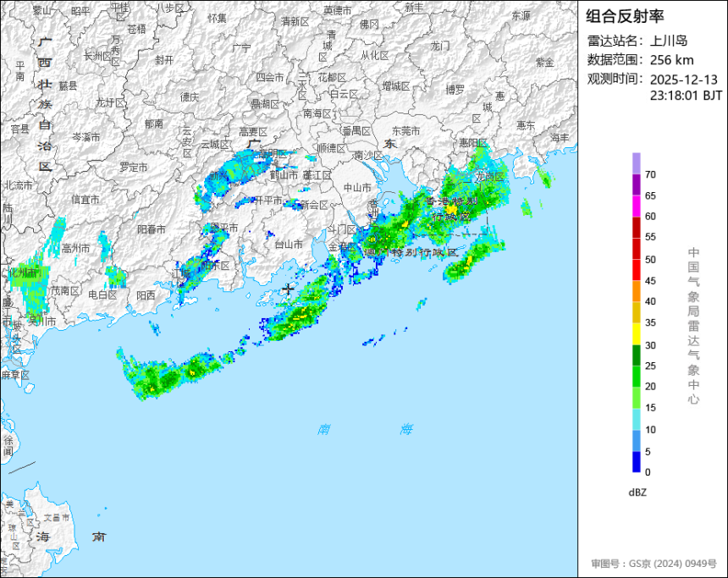Click the '龙门' map label

(440, 46)
